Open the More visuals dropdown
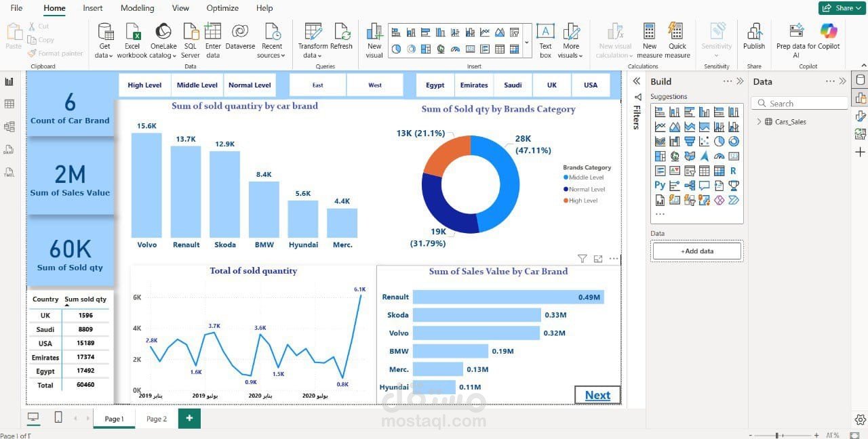Viewport: 868px width, 439px height. [x=571, y=41]
